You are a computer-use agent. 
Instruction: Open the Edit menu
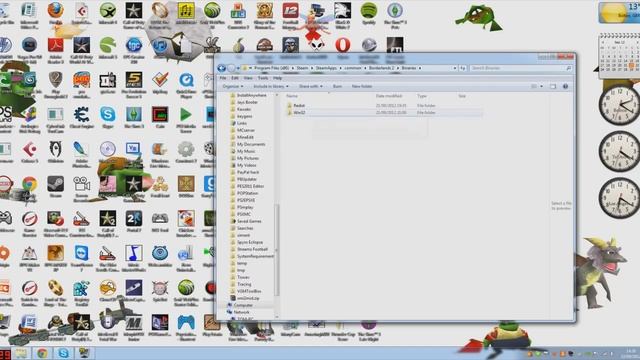click(x=235, y=78)
